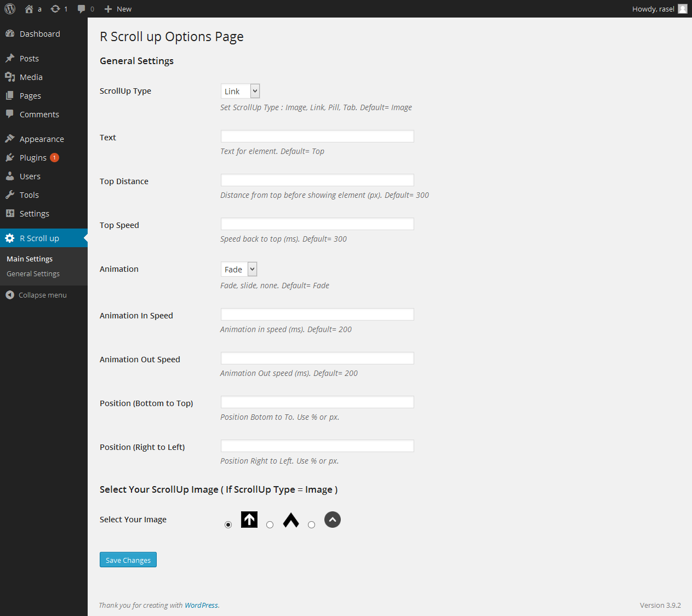Open the Animation dropdown showing Fade

(239, 269)
